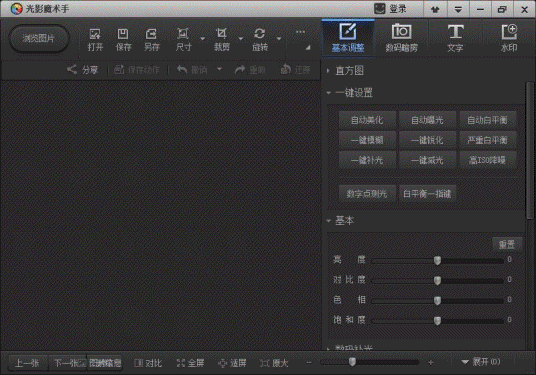536x375 pixels.
Task: Apply 自动美化
Action: point(367,120)
